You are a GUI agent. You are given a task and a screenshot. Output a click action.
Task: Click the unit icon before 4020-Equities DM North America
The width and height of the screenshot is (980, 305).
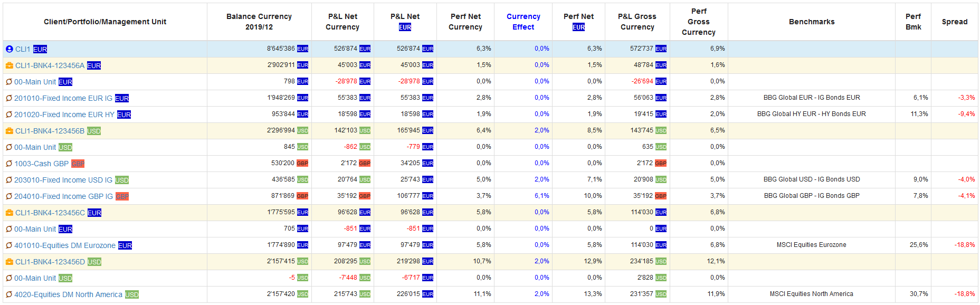point(9,294)
